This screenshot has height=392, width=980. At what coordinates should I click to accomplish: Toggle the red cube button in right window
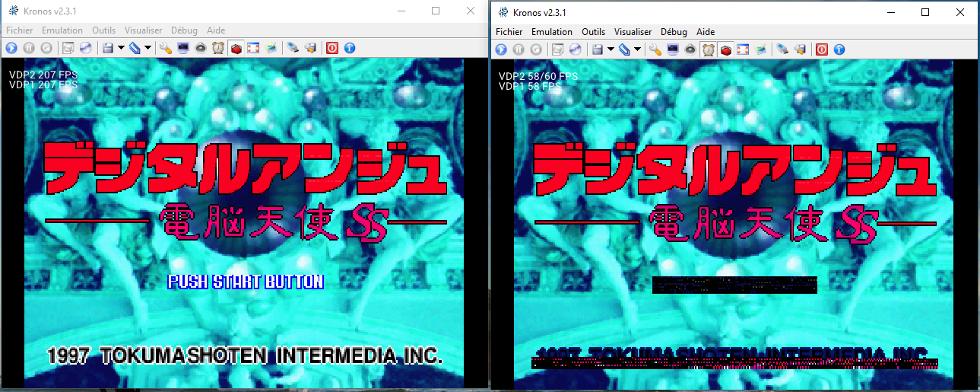tap(725, 49)
